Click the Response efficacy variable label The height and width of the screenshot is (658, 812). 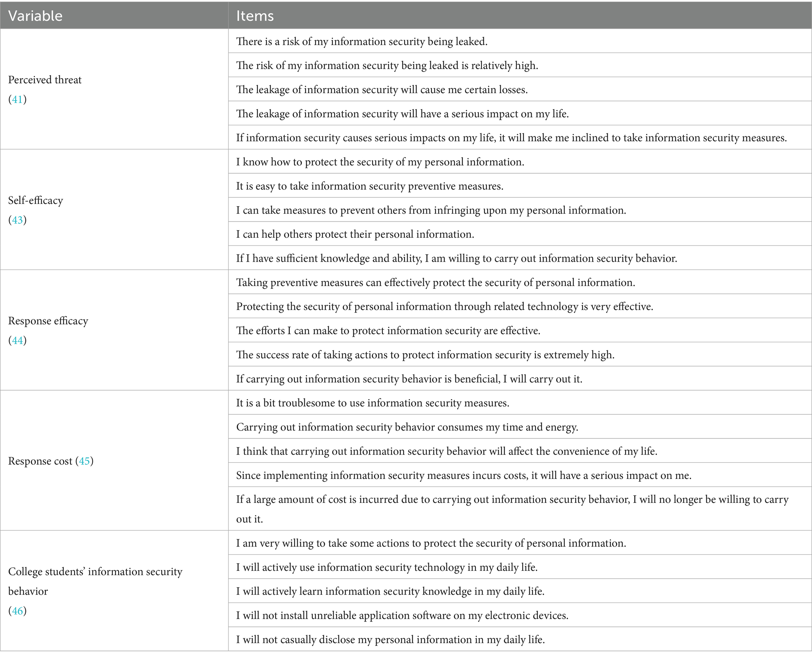(48, 321)
